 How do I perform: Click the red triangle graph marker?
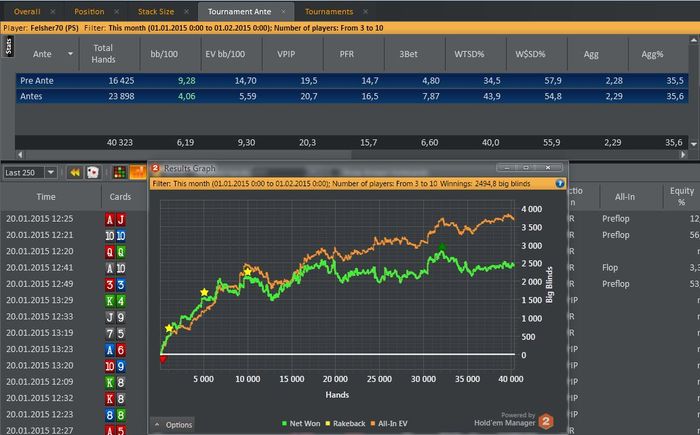click(x=163, y=359)
